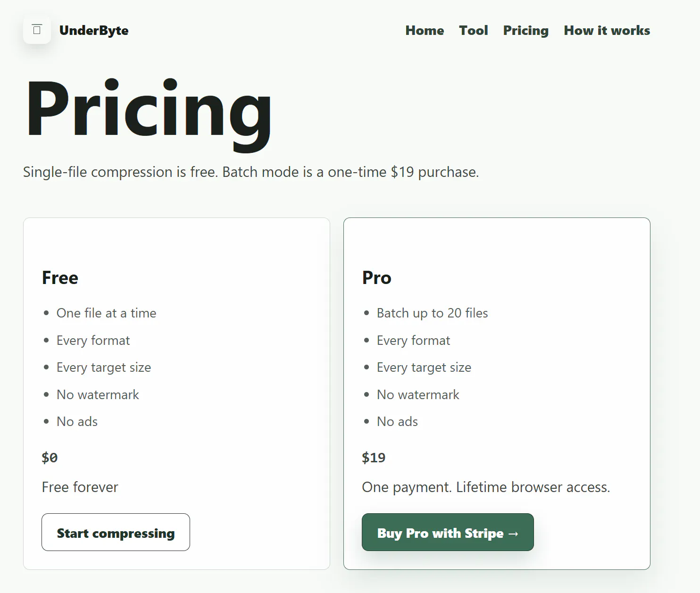Click the Free forever text

click(x=80, y=487)
